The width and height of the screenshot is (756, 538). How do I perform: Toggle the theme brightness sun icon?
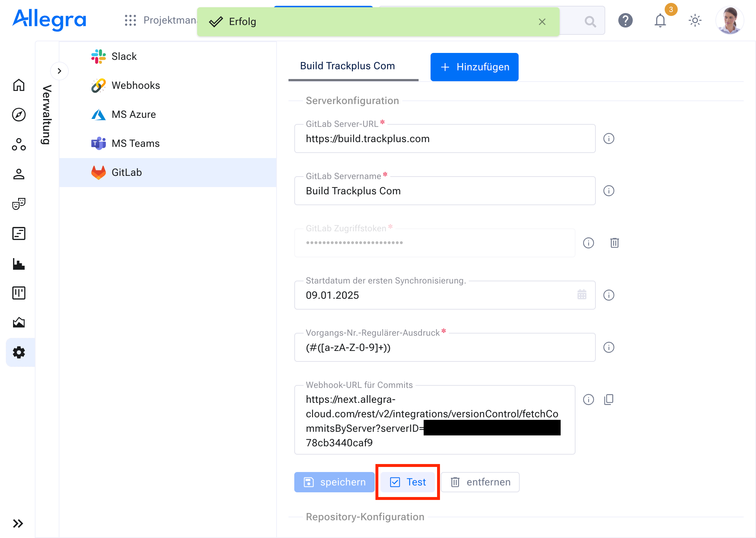click(695, 21)
